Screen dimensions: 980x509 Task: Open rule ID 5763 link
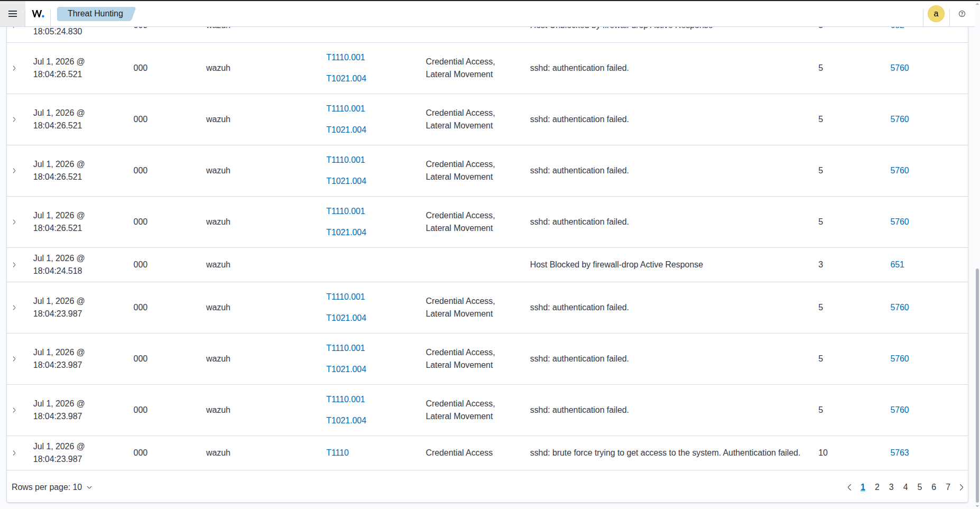click(x=900, y=453)
